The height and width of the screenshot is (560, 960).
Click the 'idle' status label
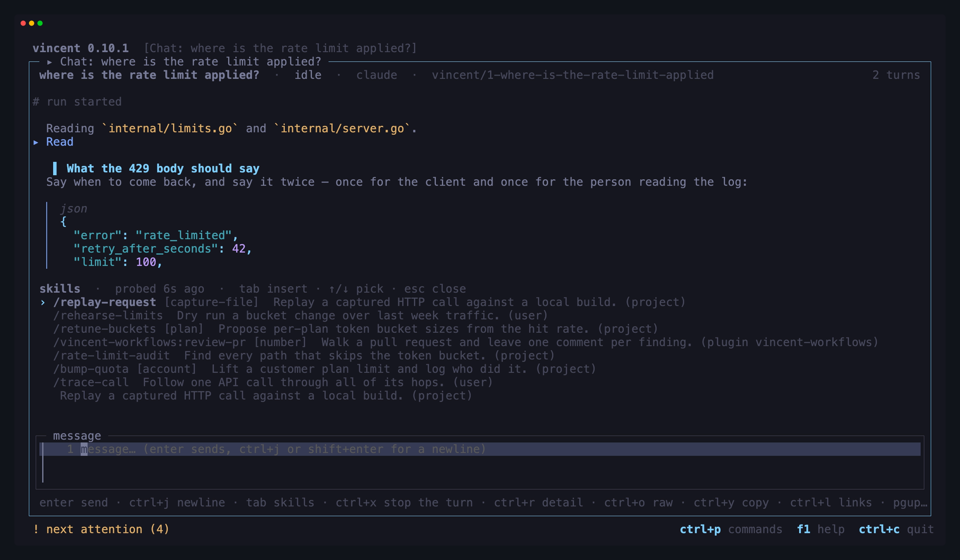coord(308,75)
